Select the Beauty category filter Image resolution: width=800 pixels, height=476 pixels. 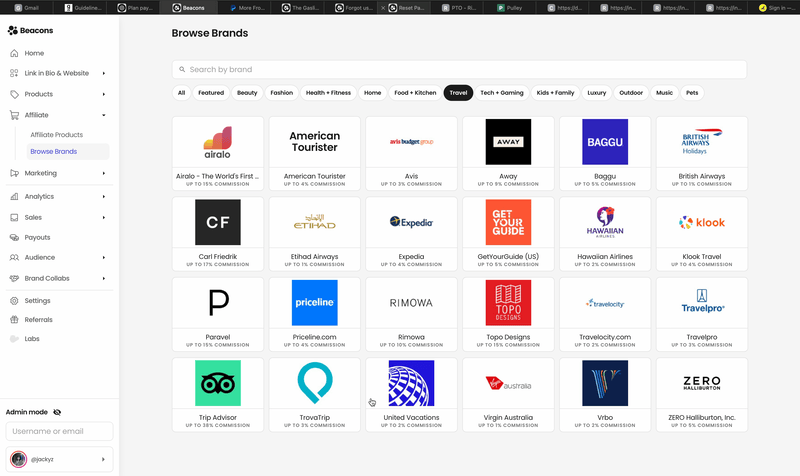(x=247, y=93)
